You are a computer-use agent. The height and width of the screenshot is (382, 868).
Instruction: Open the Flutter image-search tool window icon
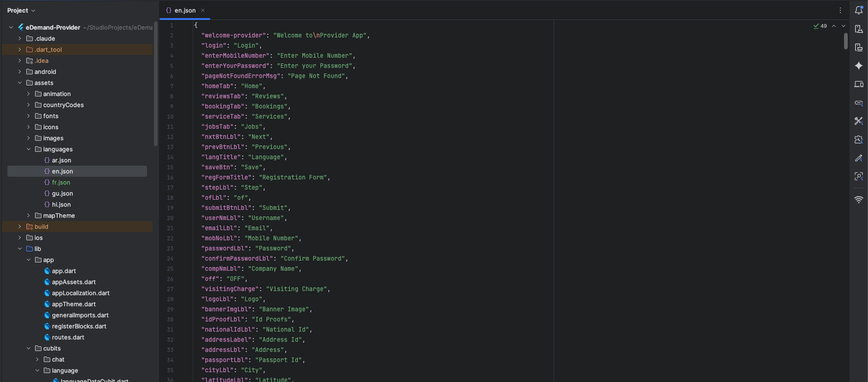[859, 139]
